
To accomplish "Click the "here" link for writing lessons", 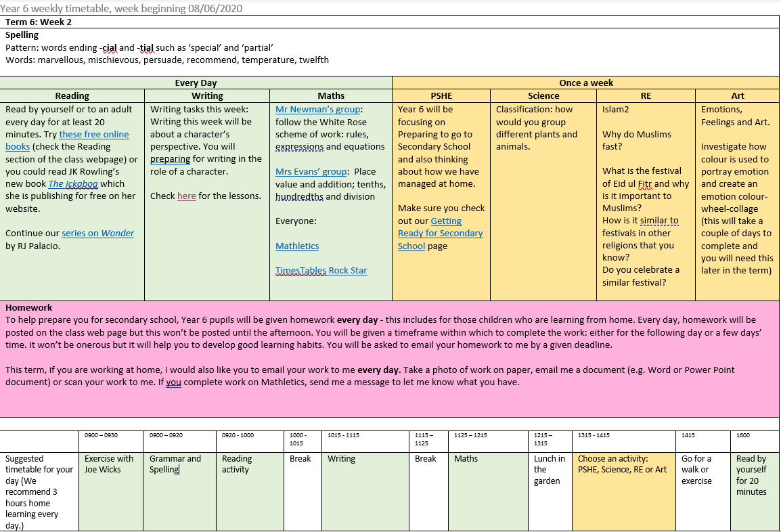I will click(186, 196).
